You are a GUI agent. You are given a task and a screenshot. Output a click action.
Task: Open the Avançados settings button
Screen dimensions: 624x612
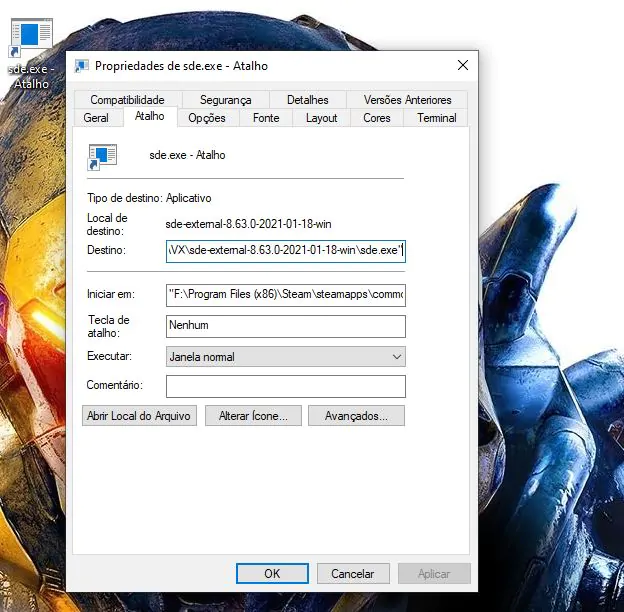tap(357, 416)
